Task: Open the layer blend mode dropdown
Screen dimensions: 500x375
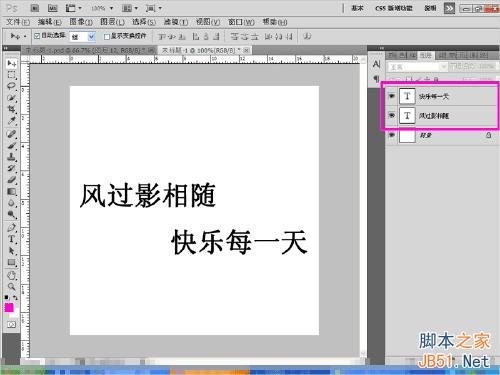Action: coord(417,67)
